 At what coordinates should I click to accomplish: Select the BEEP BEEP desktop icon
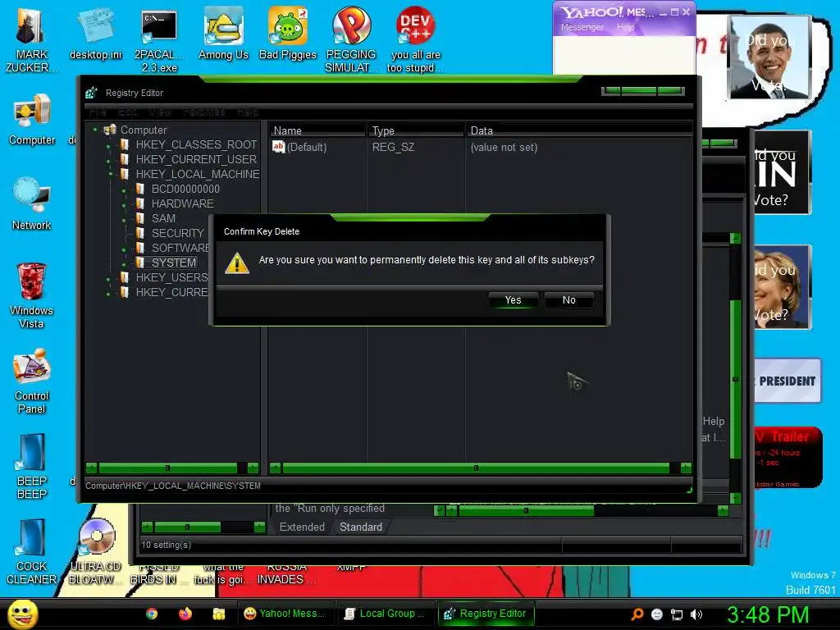[x=32, y=467]
